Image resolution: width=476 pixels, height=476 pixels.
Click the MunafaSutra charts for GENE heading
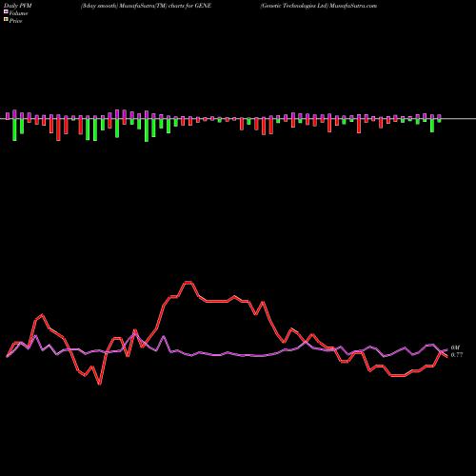[146, 6]
